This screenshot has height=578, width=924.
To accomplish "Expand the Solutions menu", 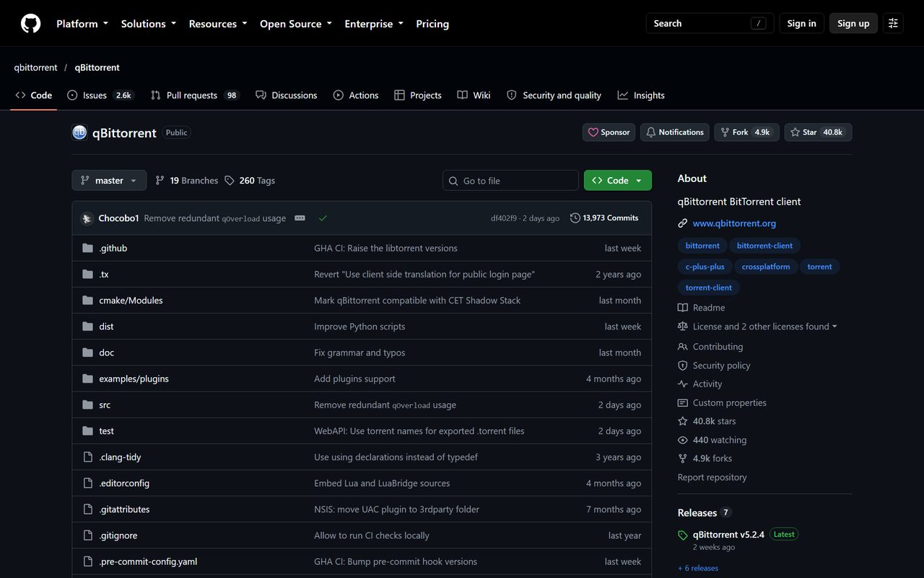I will tap(149, 24).
